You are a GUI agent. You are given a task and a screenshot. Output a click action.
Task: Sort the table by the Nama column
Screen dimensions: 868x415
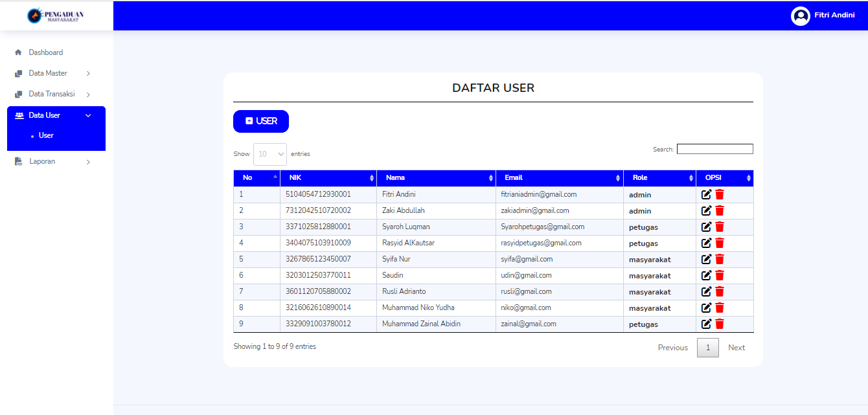pyautogui.click(x=436, y=177)
